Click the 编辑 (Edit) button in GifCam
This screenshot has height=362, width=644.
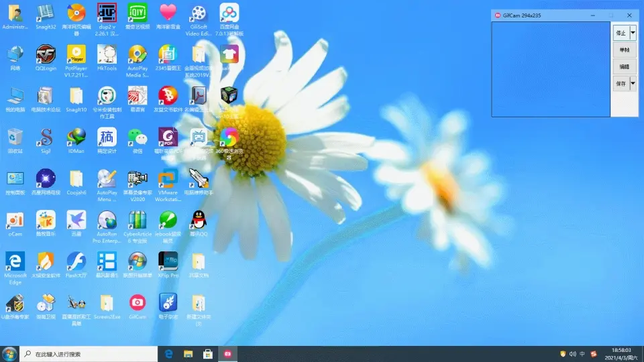pyautogui.click(x=625, y=67)
